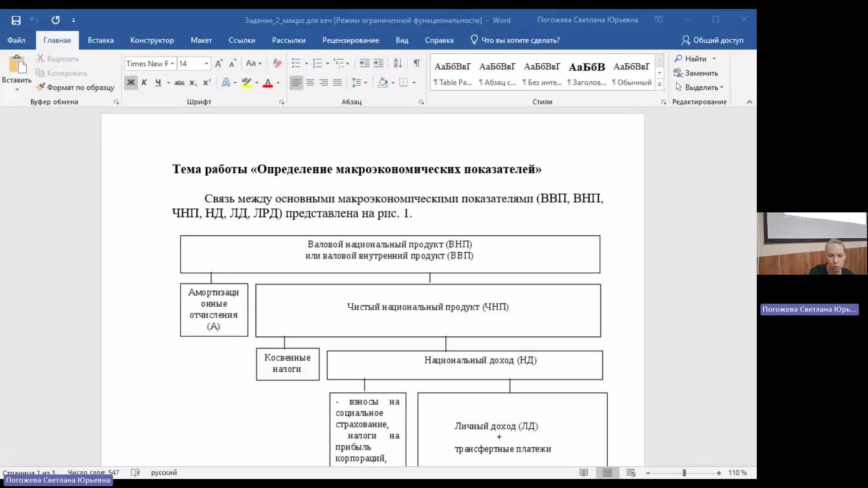The height and width of the screenshot is (488, 868).
Task: Click the text effects A icon
Action: coord(226,83)
